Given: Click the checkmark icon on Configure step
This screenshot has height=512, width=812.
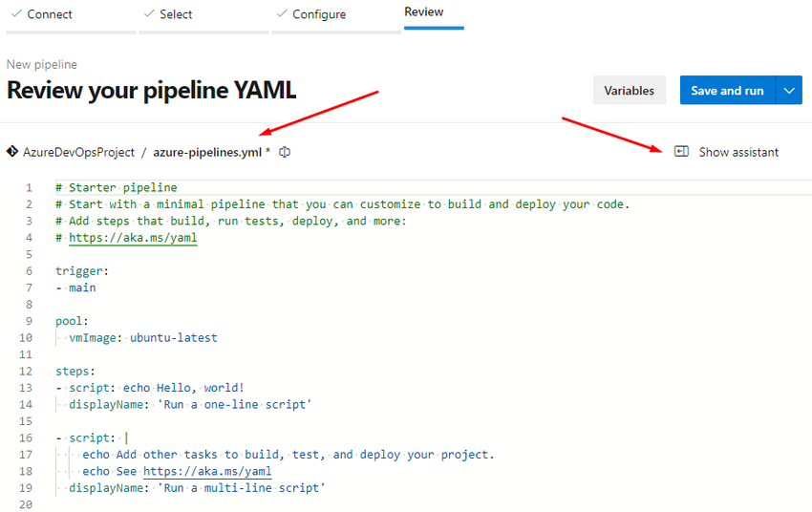Looking at the screenshot, I should tap(281, 14).
